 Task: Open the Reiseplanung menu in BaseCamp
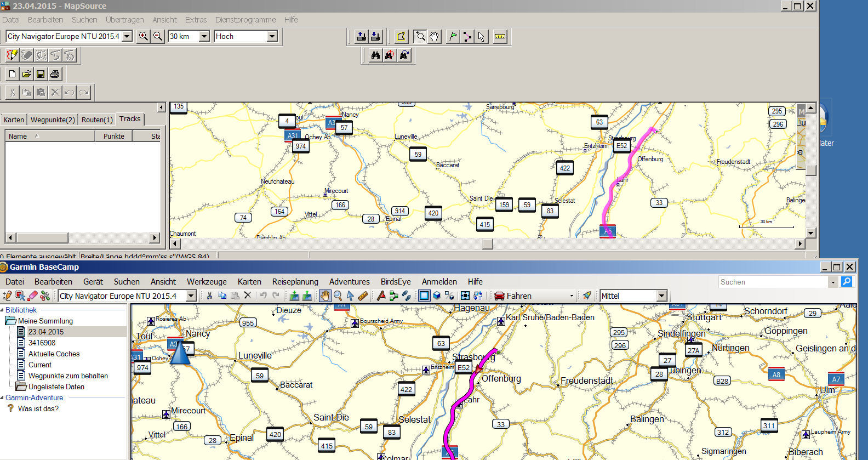coord(295,282)
